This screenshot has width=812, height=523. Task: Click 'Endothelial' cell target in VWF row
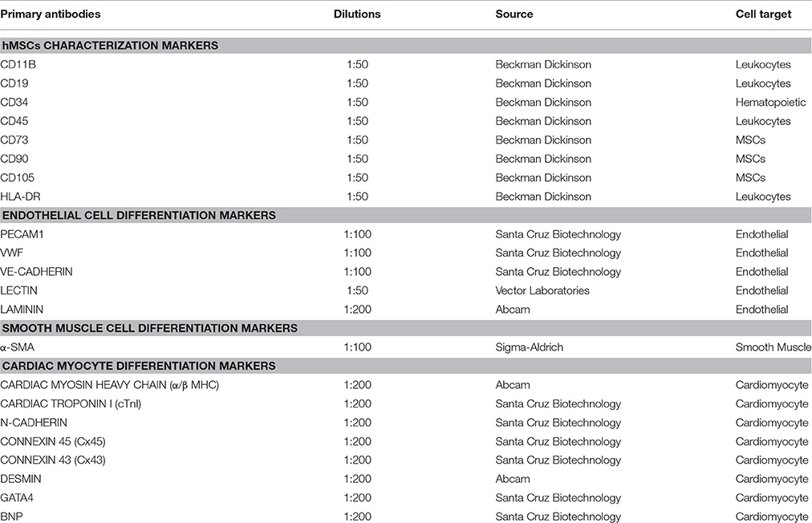pos(761,253)
